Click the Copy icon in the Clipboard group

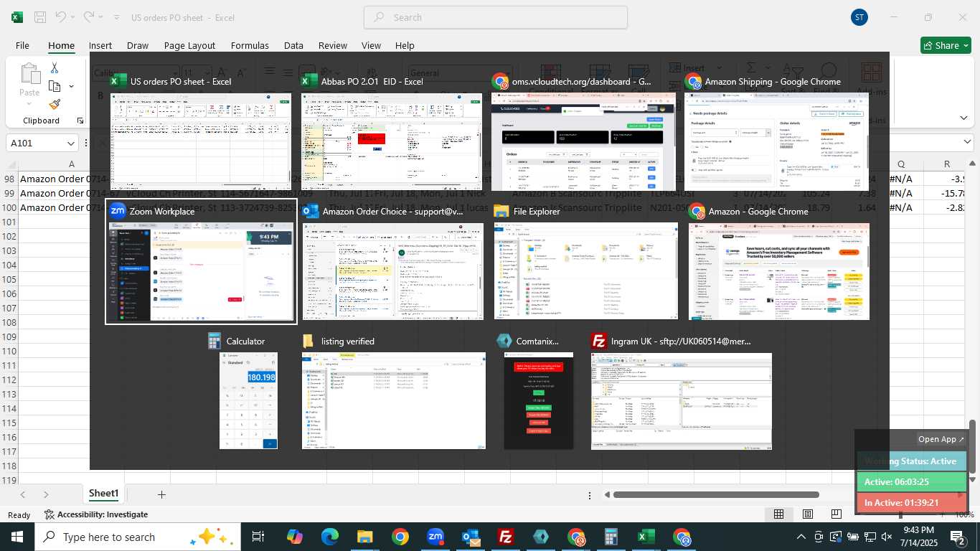click(x=55, y=86)
